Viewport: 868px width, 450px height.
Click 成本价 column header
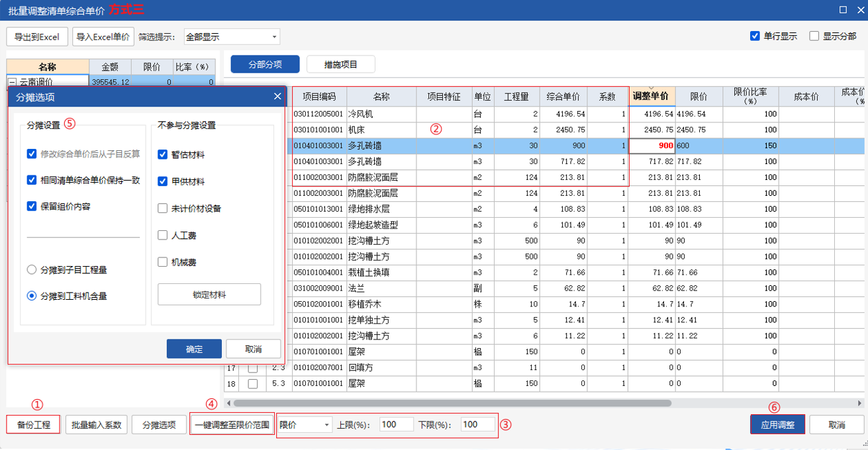point(806,97)
